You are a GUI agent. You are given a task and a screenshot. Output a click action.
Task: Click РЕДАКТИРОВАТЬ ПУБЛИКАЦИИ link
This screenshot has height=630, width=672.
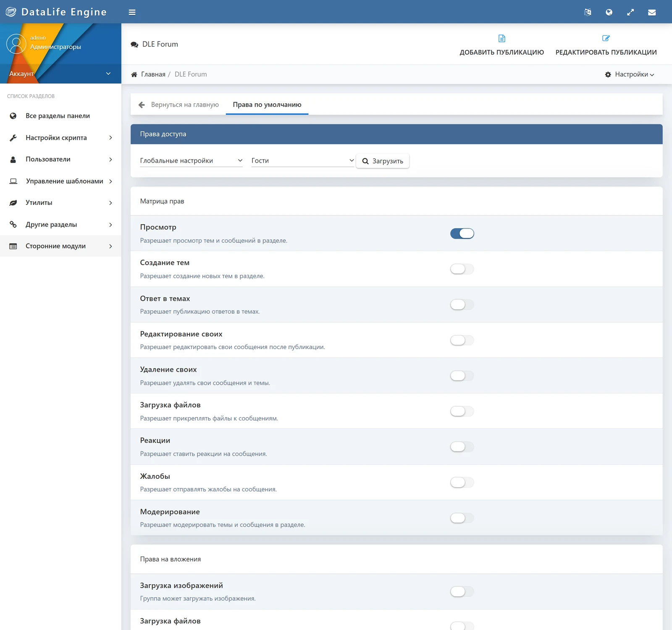pos(606,45)
